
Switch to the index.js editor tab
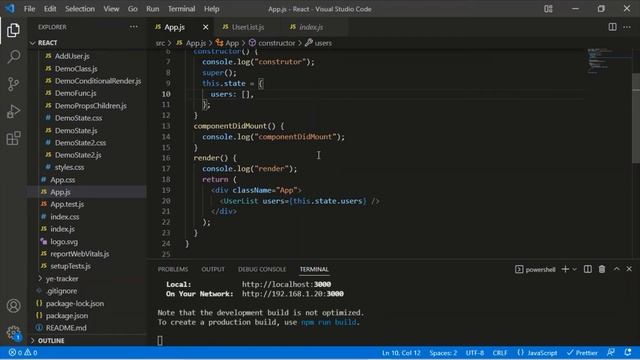(311, 27)
